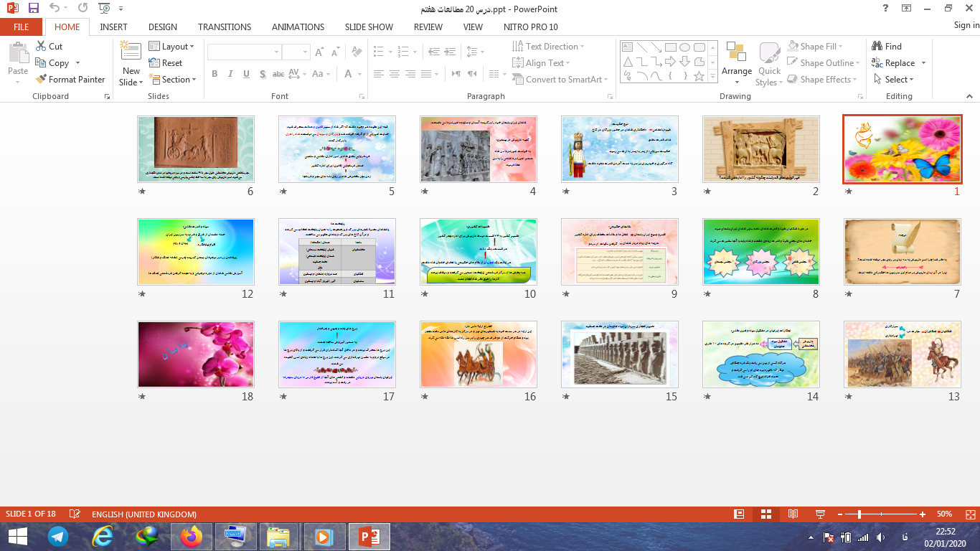Open the FILE menu
980x551 pixels.
[22, 27]
